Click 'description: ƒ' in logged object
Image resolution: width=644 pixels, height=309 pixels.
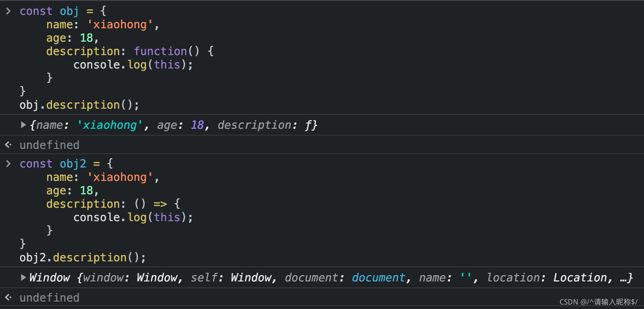point(264,125)
